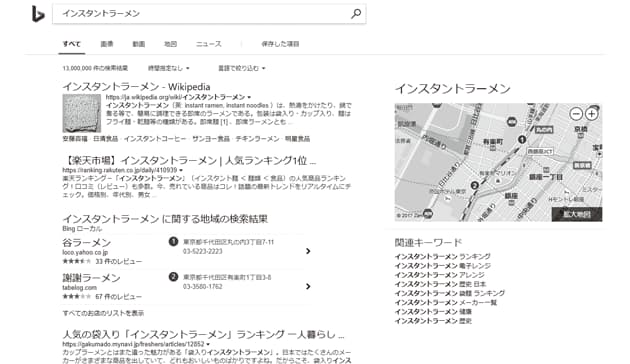Open 67 件のレビュー for 謝謝ラーメン
Image resolution: width=630 pixels, height=364 pixels.
(x=119, y=297)
